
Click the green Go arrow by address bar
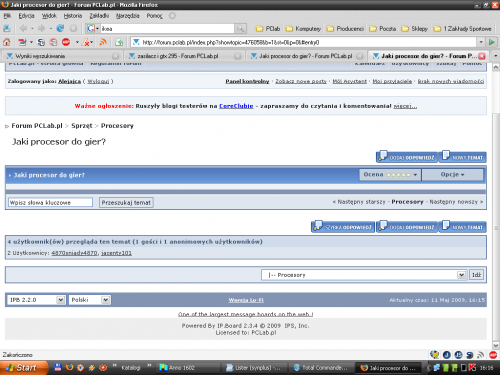491,42
